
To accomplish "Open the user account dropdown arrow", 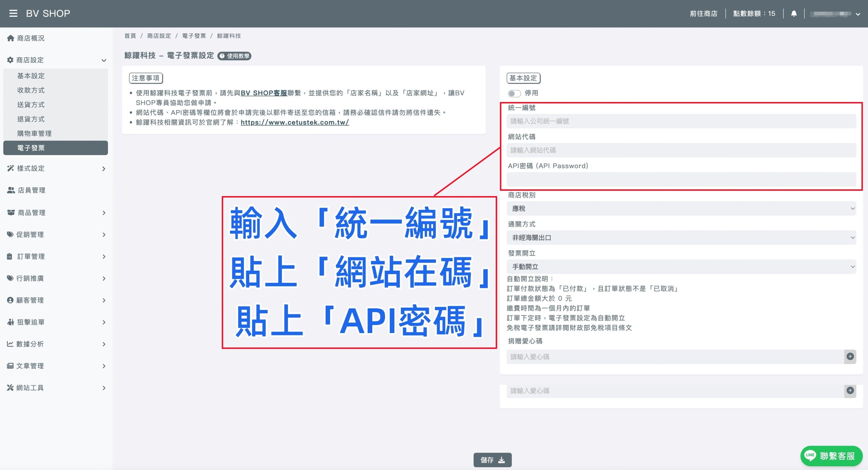I will (858, 14).
